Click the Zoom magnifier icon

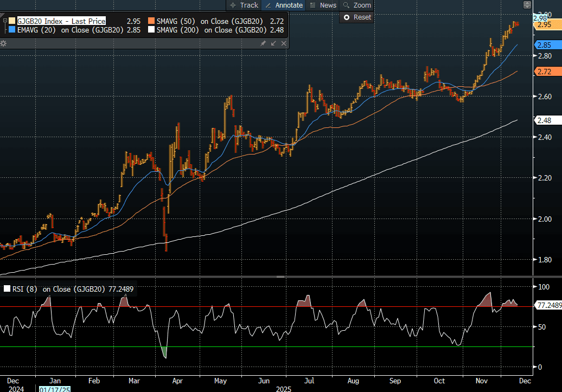coord(346,5)
